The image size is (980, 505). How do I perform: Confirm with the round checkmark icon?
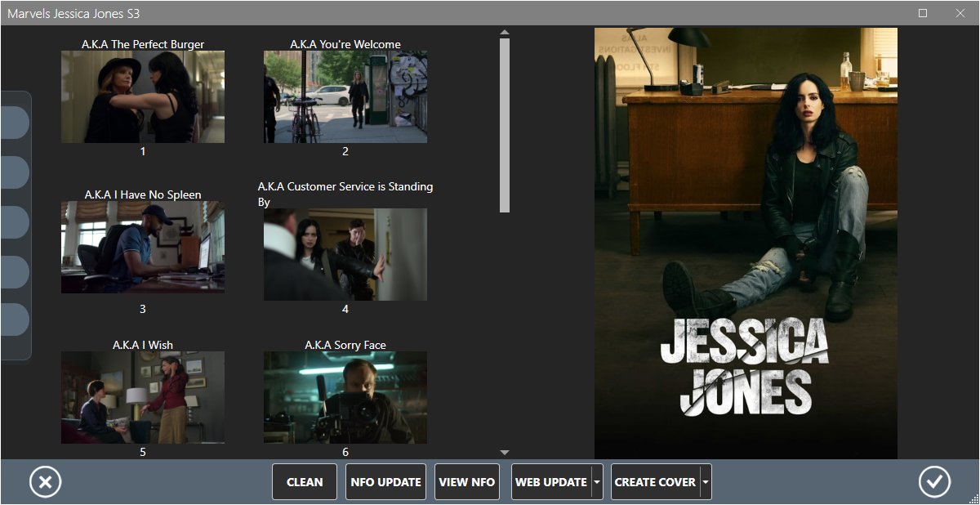(934, 482)
